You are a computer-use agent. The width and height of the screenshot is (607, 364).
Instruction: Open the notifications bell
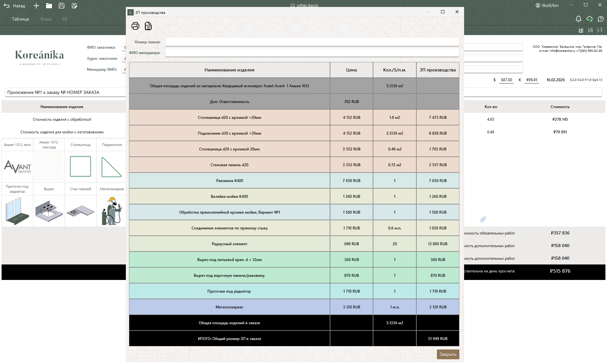[578, 19]
